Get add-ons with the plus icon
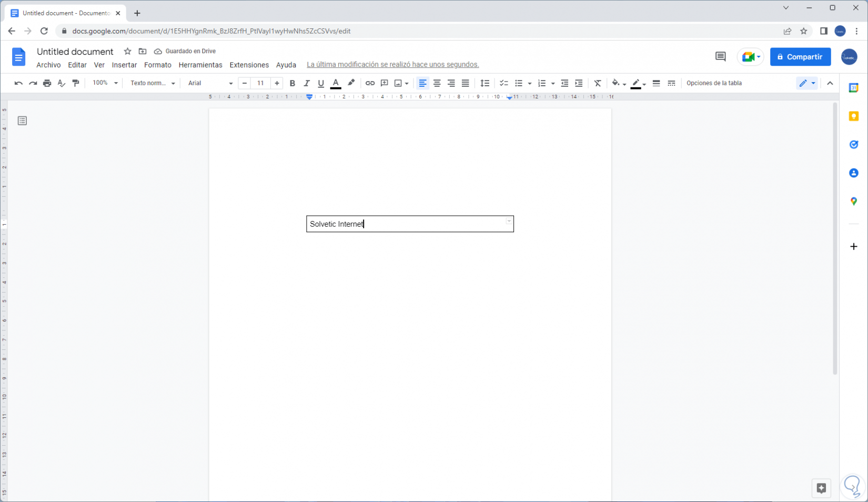The width and height of the screenshot is (868, 502). tap(854, 246)
